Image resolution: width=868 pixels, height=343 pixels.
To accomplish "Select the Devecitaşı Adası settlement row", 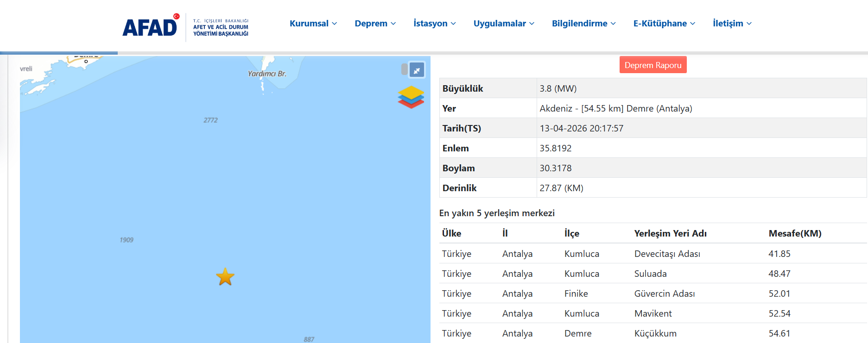I will tap(667, 254).
